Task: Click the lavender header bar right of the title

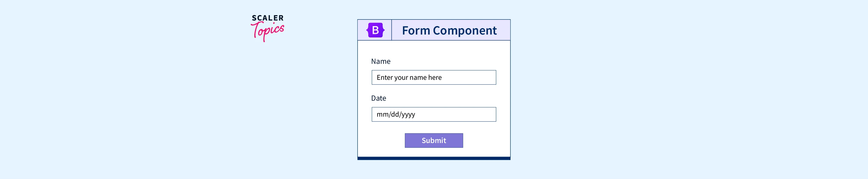Action: tap(503, 30)
